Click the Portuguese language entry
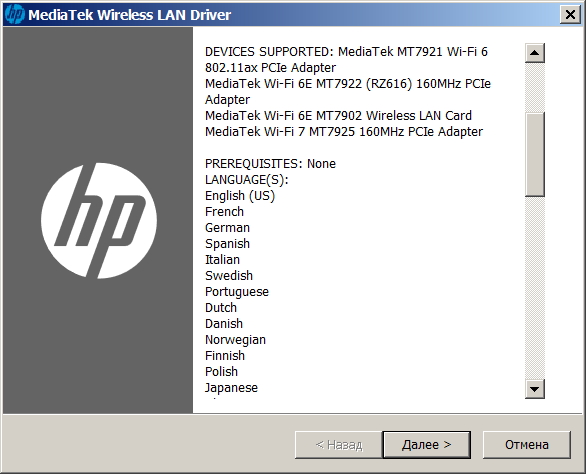 [237, 292]
